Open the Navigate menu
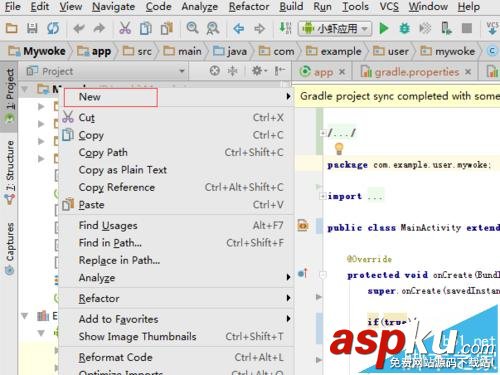Screen dimensions: 500x375 point(113,6)
